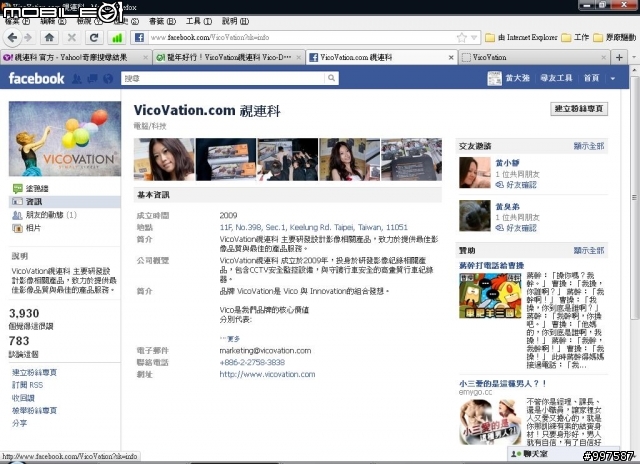Screen dimensions: 640x464
Task: Click the facebook logo
Action: [x=36, y=78]
